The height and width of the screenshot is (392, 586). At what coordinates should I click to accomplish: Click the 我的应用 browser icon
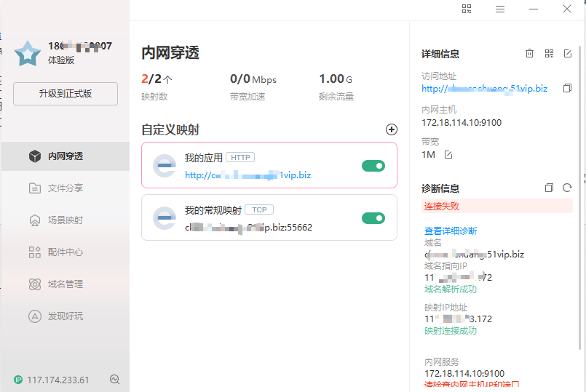(x=165, y=165)
